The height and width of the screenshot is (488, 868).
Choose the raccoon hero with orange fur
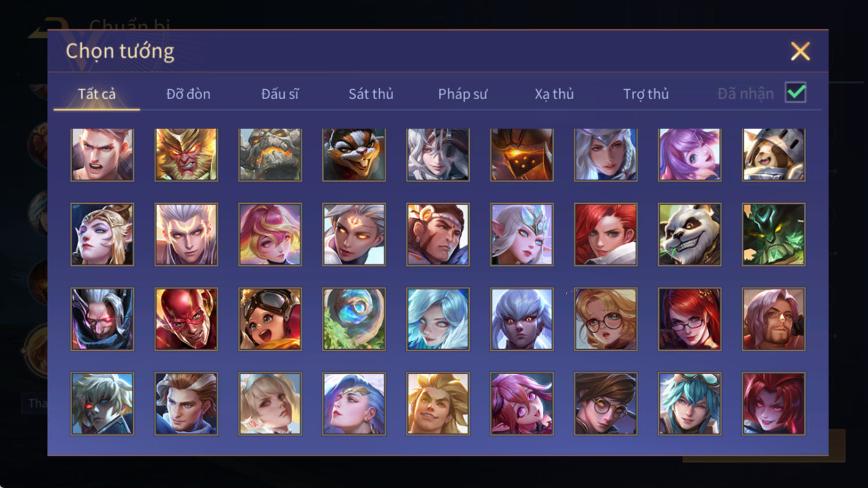pos(354,155)
